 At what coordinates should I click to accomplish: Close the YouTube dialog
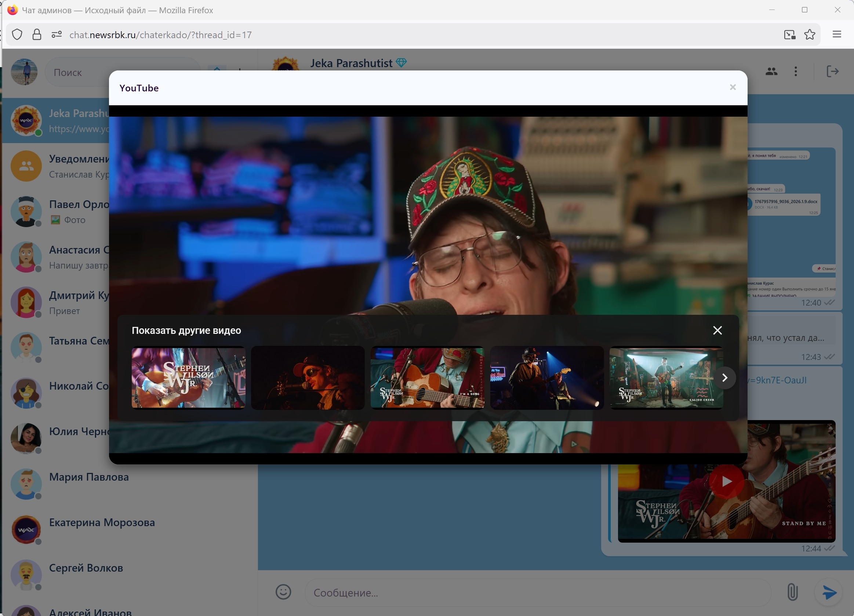coord(733,87)
